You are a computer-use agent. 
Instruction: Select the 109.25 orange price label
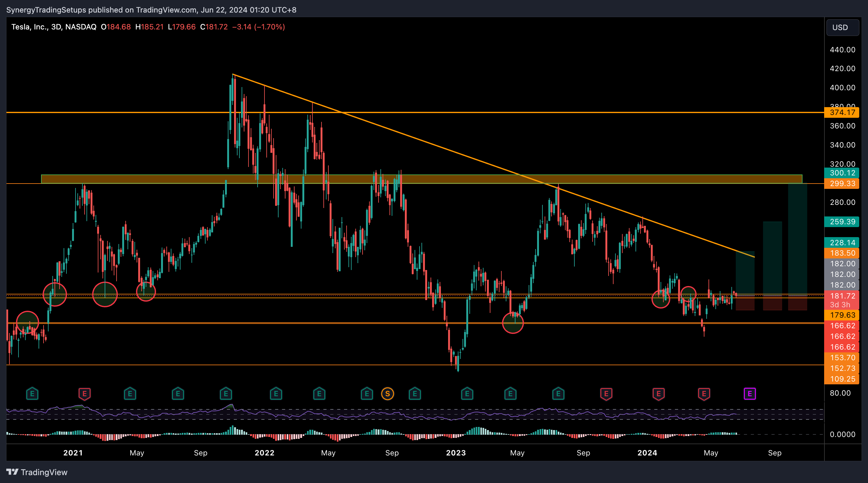842,379
